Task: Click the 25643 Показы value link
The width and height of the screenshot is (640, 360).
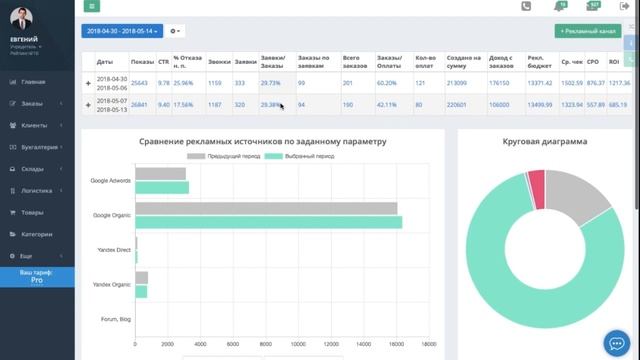Action: coord(139,83)
